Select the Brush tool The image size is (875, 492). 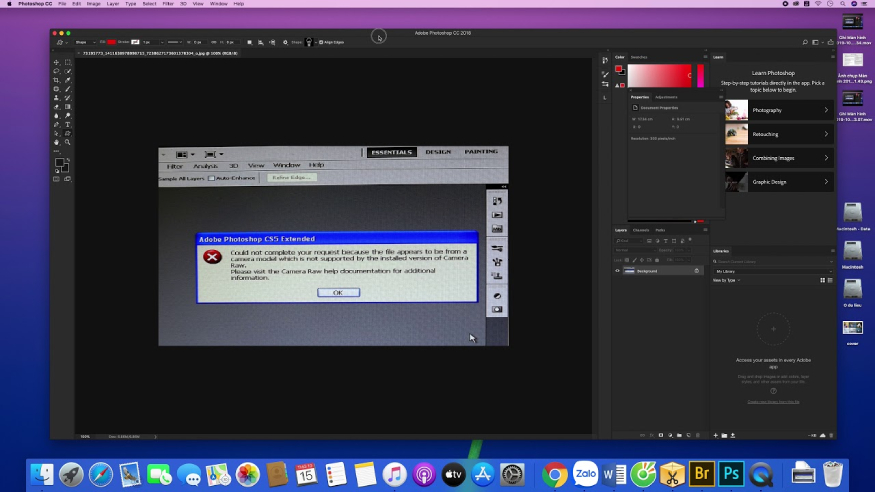[68, 89]
